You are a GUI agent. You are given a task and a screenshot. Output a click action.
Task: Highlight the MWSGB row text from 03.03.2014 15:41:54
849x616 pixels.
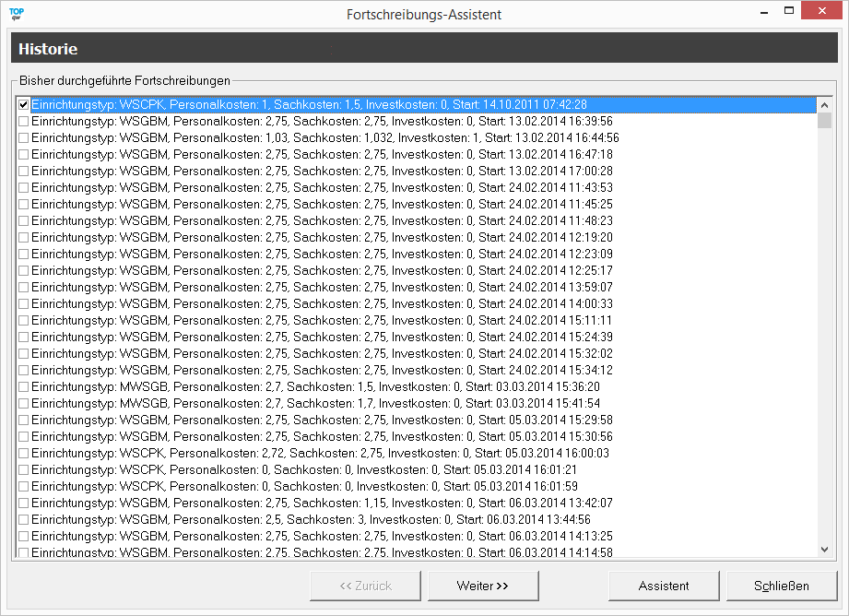313,404
